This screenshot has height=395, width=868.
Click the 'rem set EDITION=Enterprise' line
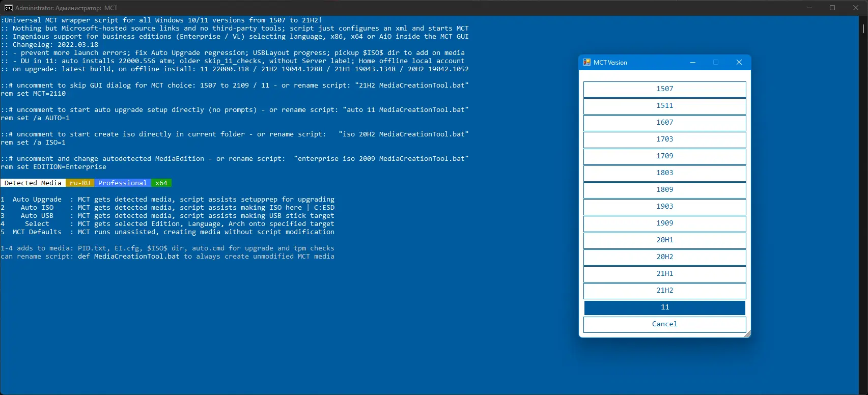pos(53,167)
